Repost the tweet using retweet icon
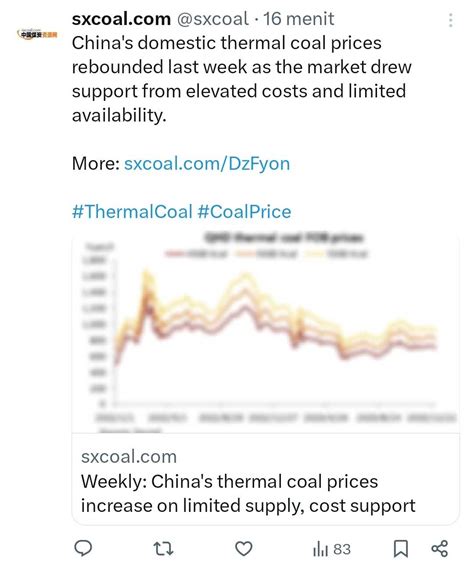This screenshot has height=572, width=474. coord(163,548)
